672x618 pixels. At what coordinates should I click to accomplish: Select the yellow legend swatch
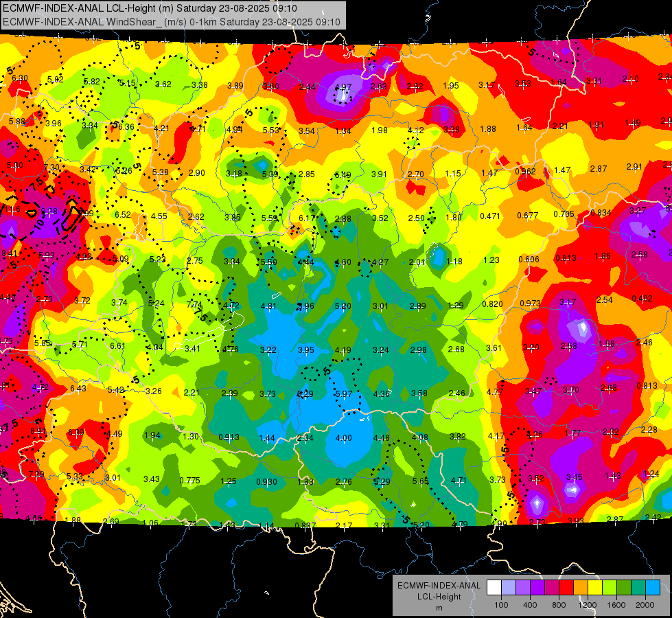point(595,588)
